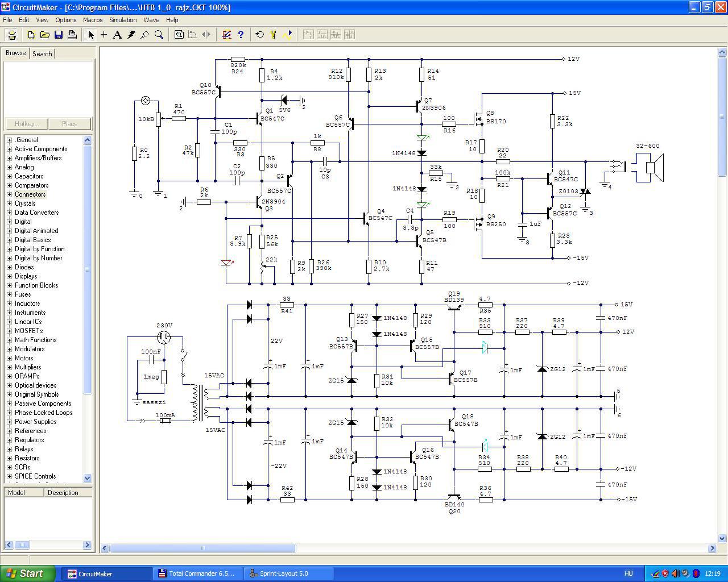Open a circuit file with folder icon
The image size is (728, 582).
coord(45,35)
